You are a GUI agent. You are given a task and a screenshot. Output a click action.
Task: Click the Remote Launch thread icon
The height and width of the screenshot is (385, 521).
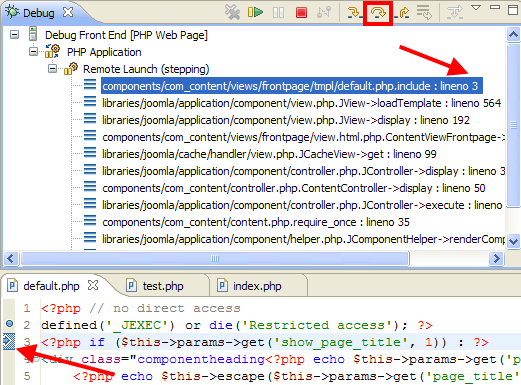pos(71,68)
